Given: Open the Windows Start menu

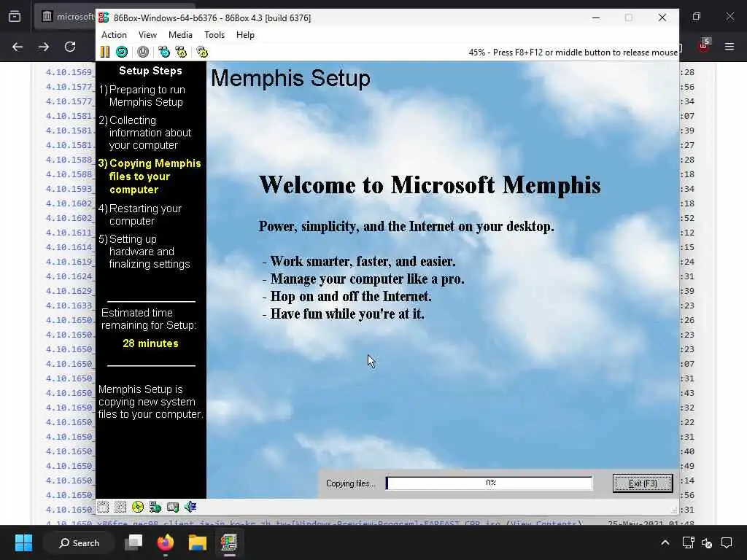Looking at the screenshot, I should click(x=23, y=542).
